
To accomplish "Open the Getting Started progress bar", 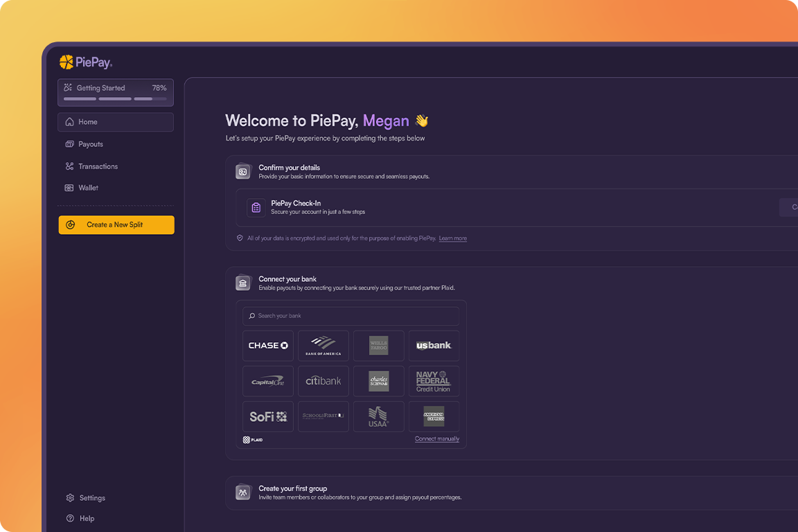I will [x=115, y=99].
